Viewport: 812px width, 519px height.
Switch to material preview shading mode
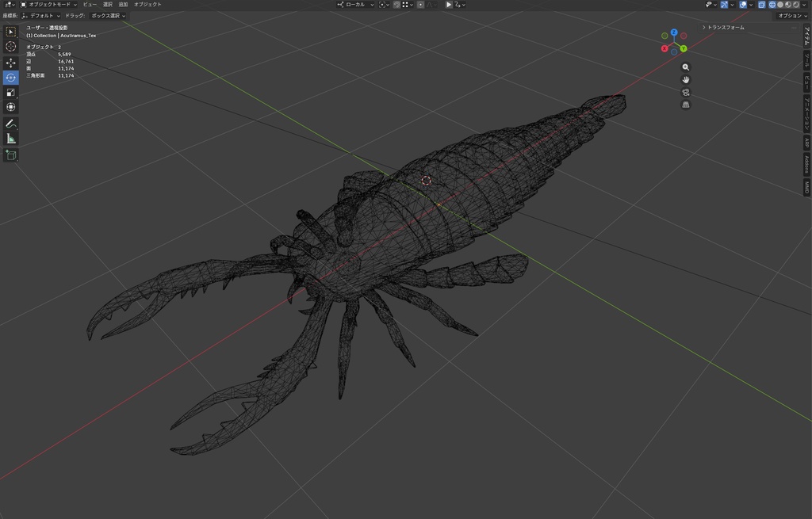click(788, 5)
